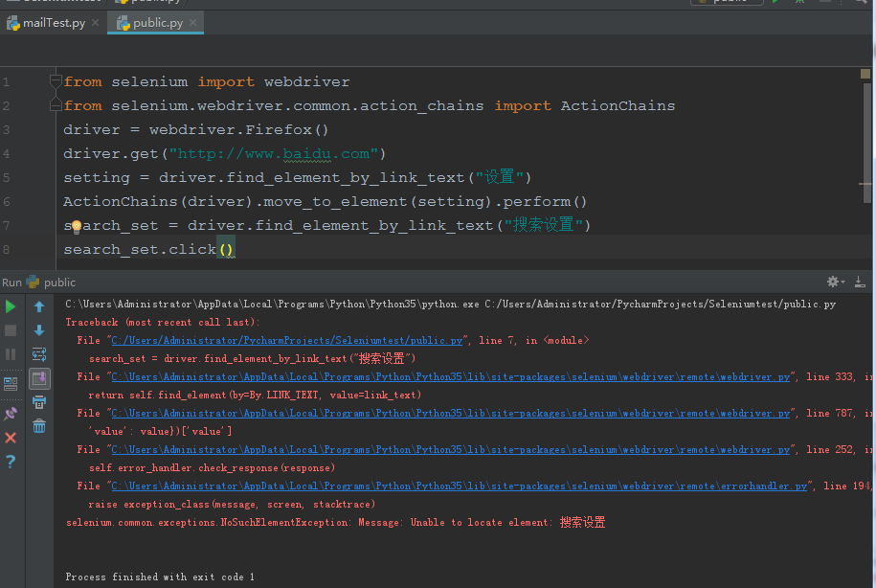Click line number 5 in the gutter
The width and height of the screenshot is (876, 588).
tap(6, 178)
